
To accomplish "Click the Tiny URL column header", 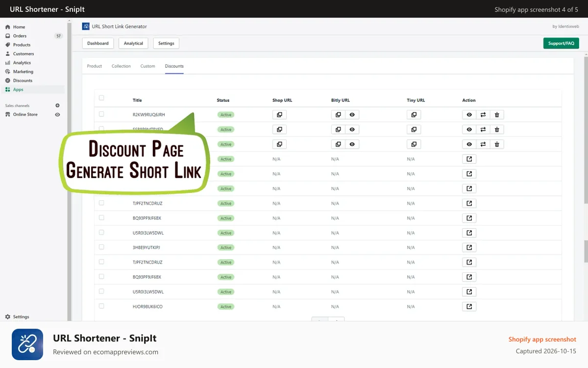I will 416,100.
